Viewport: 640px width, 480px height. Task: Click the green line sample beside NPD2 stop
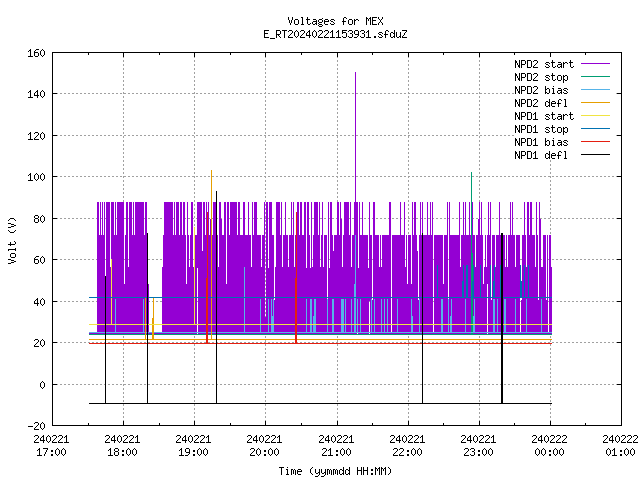595,76
